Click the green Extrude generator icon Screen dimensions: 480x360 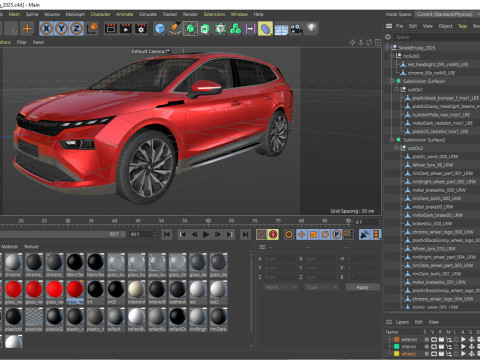[x=205, y=29]
